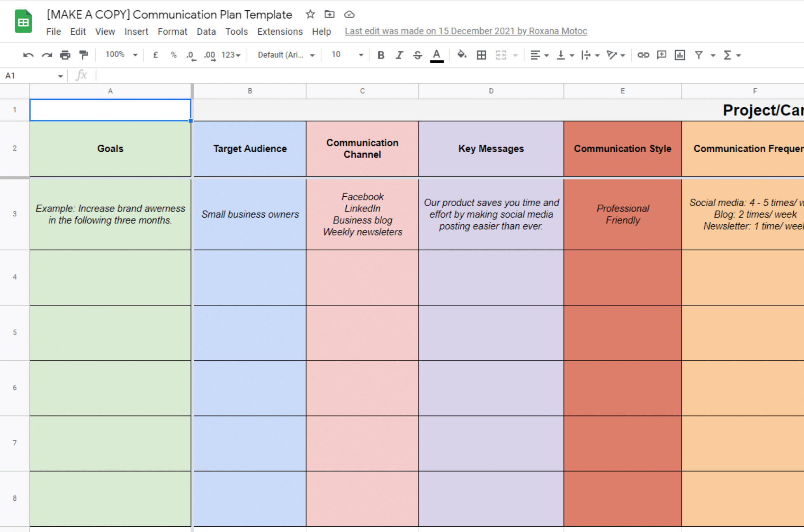This screenshot has height=532, width=804.
Task: Open the Extensions menu
Action: pos(280,31)
